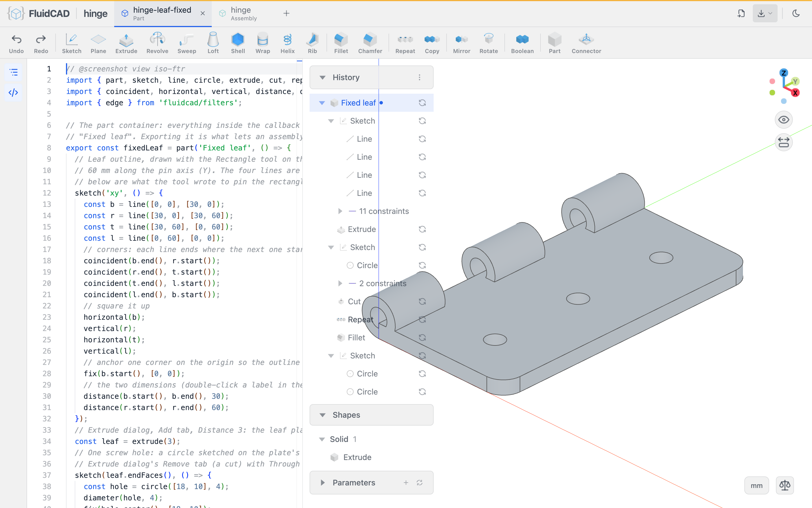Expand the 2 constraints group
The width and height of the screenshot is (812, 508).
point(340,283)
